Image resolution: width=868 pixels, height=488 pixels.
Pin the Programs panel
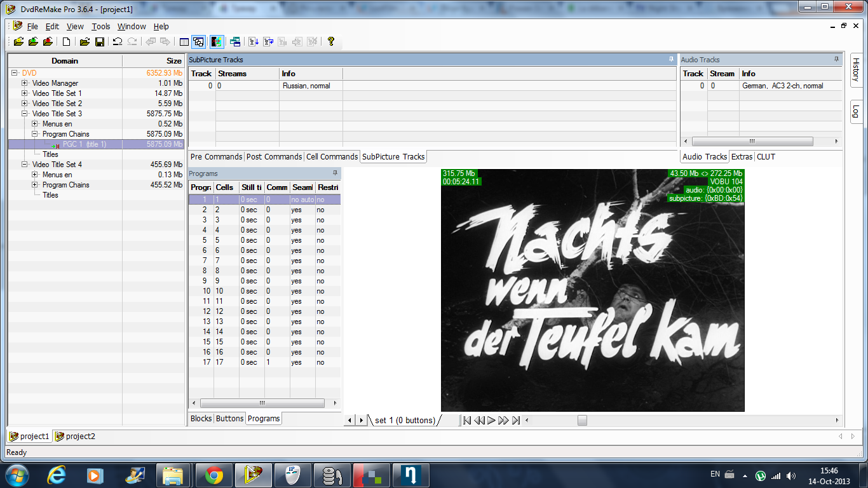click(335, 173)
